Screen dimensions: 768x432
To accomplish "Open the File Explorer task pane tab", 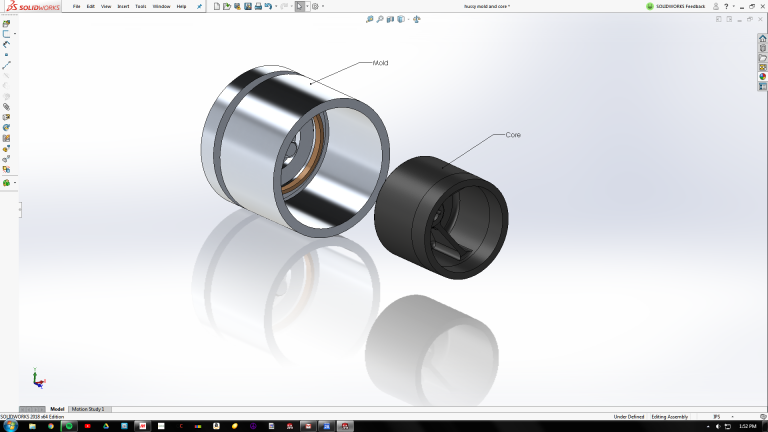I will point(763,58).
